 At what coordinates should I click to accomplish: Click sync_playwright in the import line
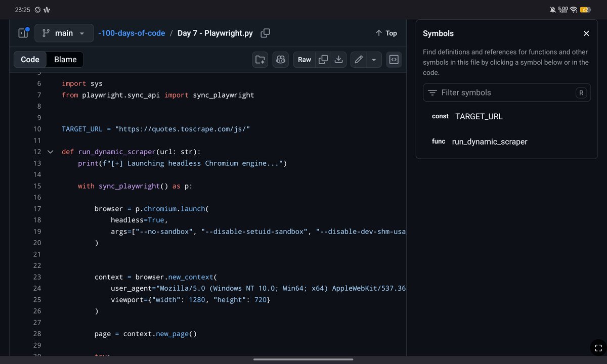click(x=224, y=95)
